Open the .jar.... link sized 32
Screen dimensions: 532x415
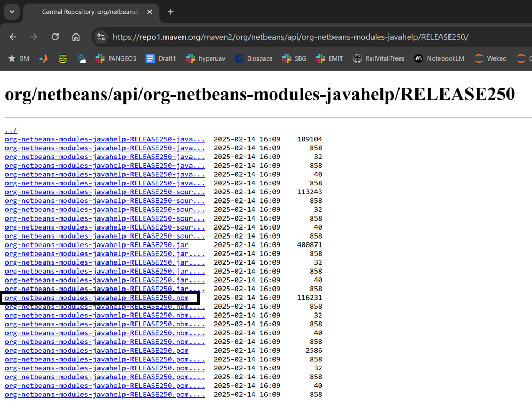(x=105, y=262)
